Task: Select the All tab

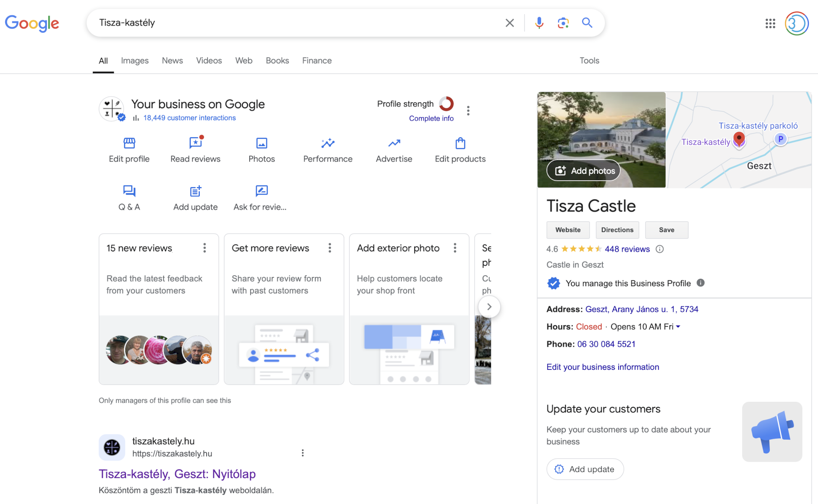Action: [x=103, y=61]
